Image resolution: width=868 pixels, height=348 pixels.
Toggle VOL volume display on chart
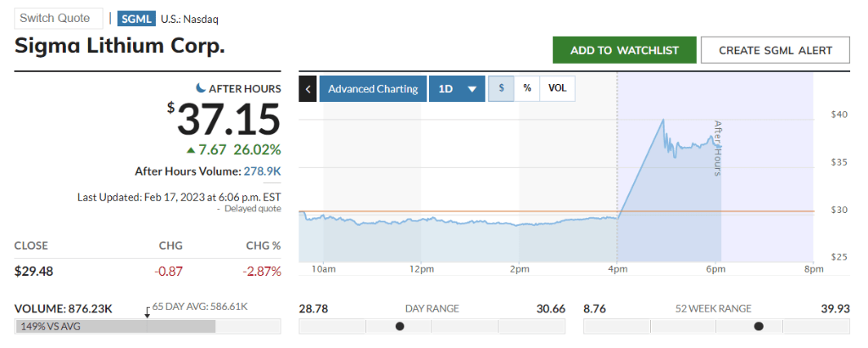coord(557,88)
